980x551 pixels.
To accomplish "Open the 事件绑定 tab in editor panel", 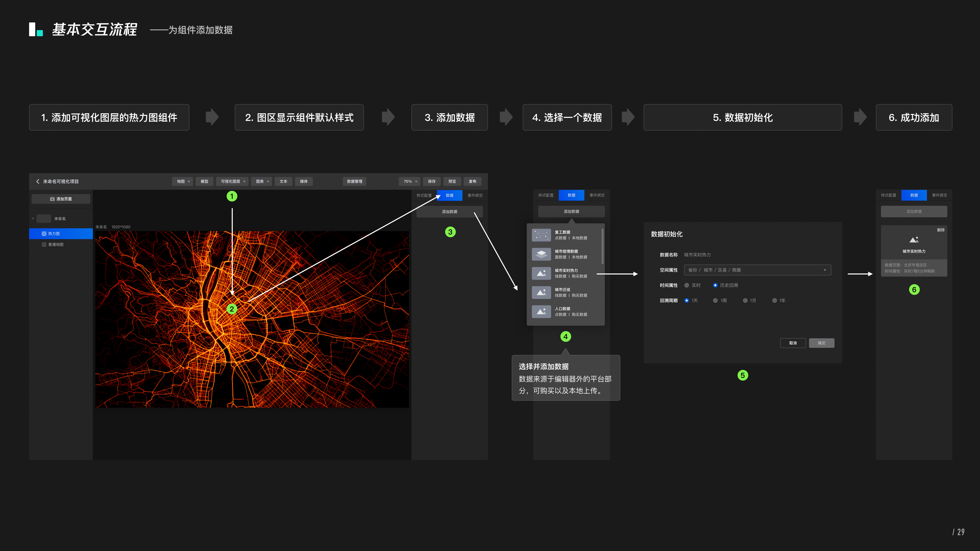I will point(475,195).
